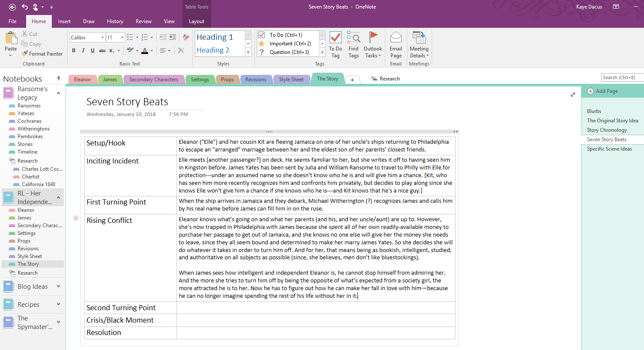Open the font name dropdown showing Calibri
This screenshot has height=350, width=644.
(102, 38)
